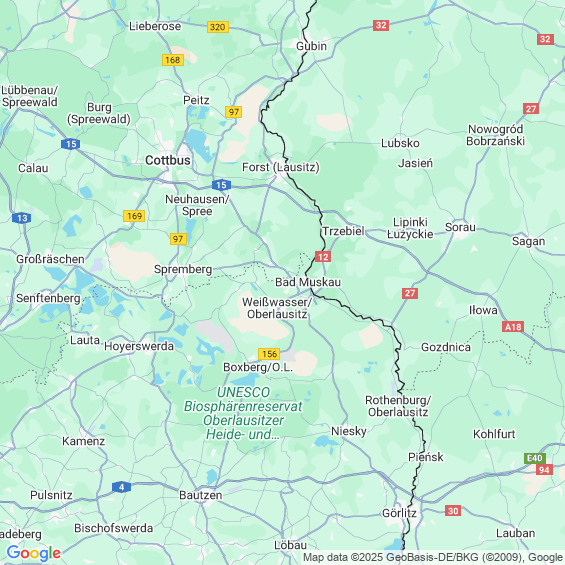Open UNESCO Biosphärenreservat Oberlausitzer Heide label
Screen dimensions: 565x565
click(x=243, y=413)
